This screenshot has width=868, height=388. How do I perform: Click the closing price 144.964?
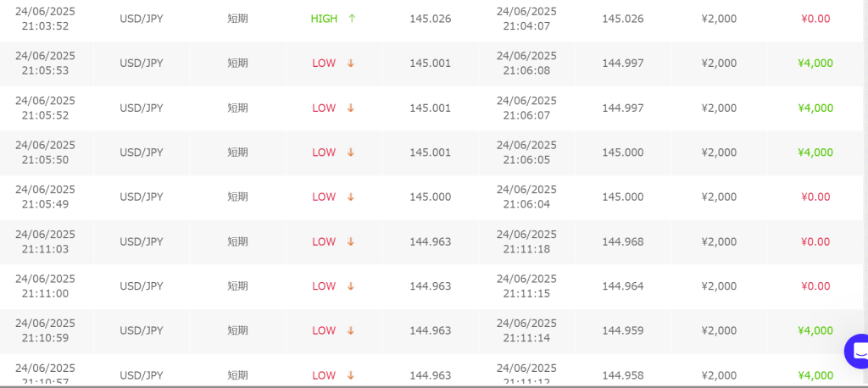622,286
